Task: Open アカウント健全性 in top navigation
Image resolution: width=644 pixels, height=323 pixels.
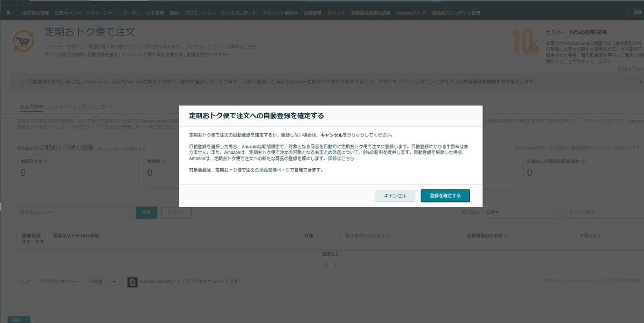Action: coord(280,12)
